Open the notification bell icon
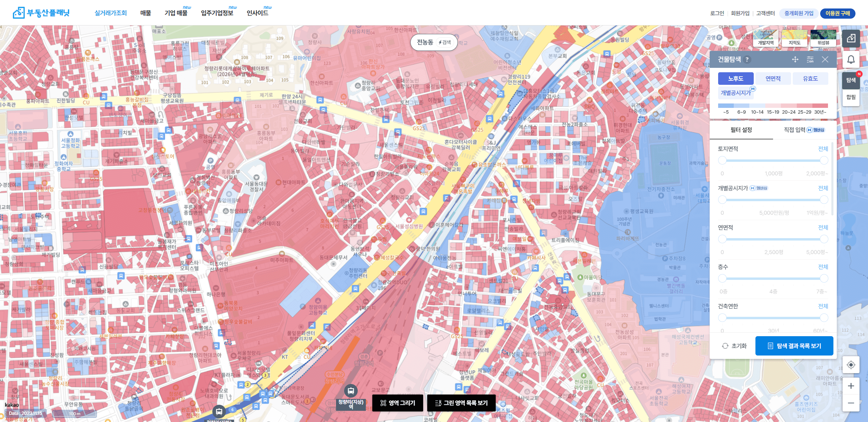 pyautogui.click(x=851, y=60)
